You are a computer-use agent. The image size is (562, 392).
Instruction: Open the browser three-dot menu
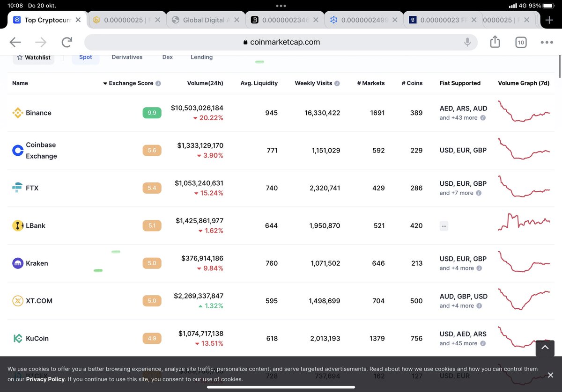click(547, 42)
